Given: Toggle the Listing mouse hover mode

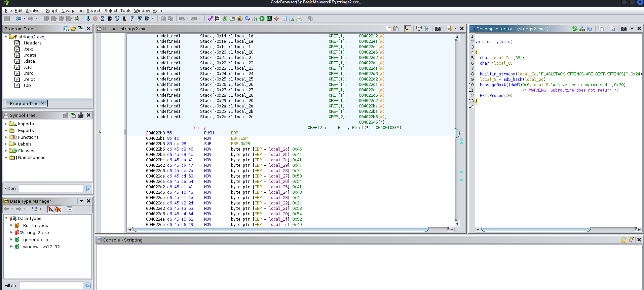Looking at the screenshot, I should point(407,29).
